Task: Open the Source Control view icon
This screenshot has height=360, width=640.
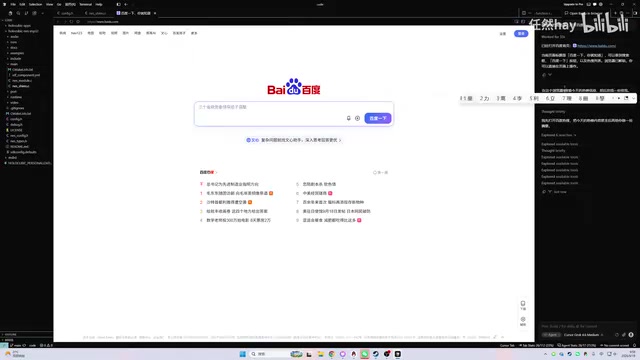Action: pos(26,13)
